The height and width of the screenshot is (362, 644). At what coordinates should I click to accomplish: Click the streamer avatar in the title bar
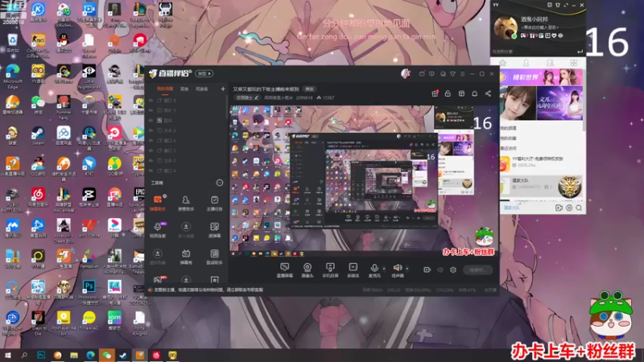coord(406,73)
